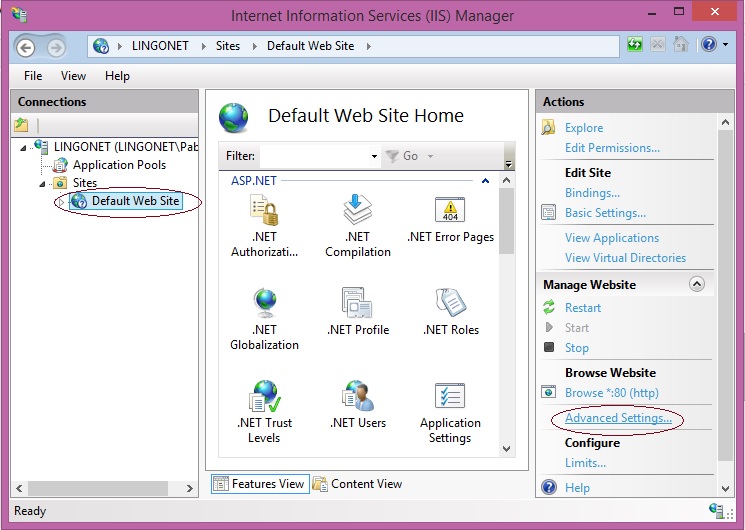This screenshot has width=745, height=530.
Task: Switch to Content View tab
Action: coord(358,484)
